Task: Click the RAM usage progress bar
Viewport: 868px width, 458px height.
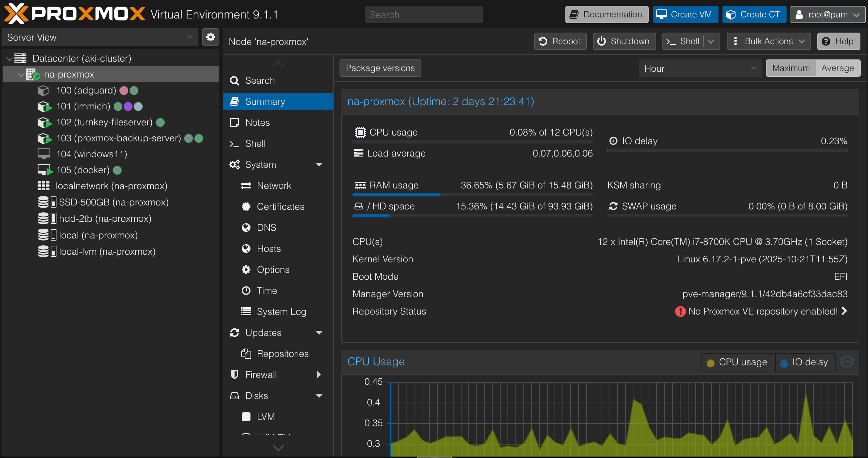Action: tap(472, 195)
